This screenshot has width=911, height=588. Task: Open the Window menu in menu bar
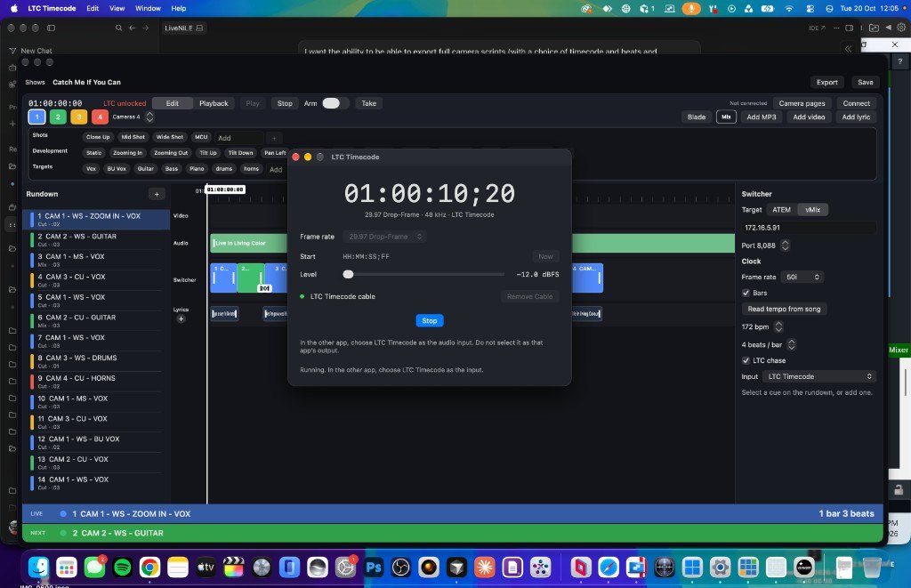(148, 8)
